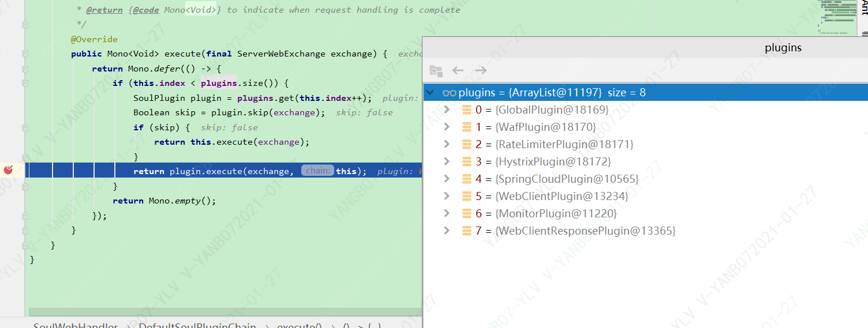Expand element 4 SpringCloudPlugin
The width and height of the screenshot is (868, 328).
tap(447, 179)
